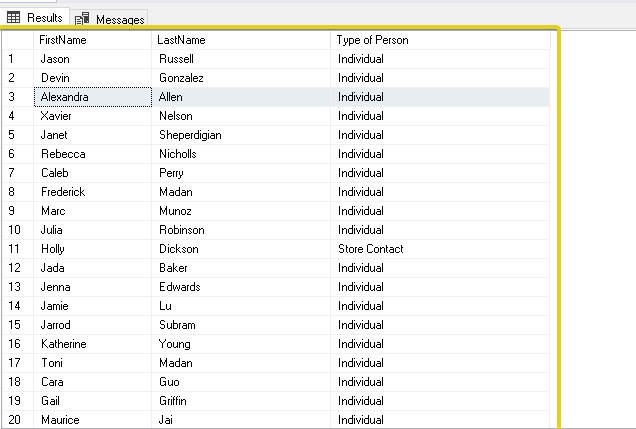Image resolution: width=636 pixels, height=429 pixels.
Task: Click the Maurice first name cell
Action: pyautogui.click(x=92, y=420)
